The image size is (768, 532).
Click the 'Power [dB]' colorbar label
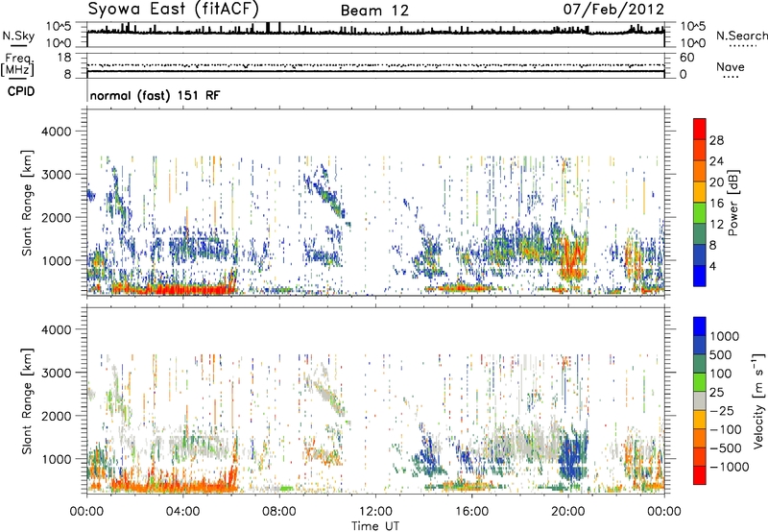[x=732, y=203]
